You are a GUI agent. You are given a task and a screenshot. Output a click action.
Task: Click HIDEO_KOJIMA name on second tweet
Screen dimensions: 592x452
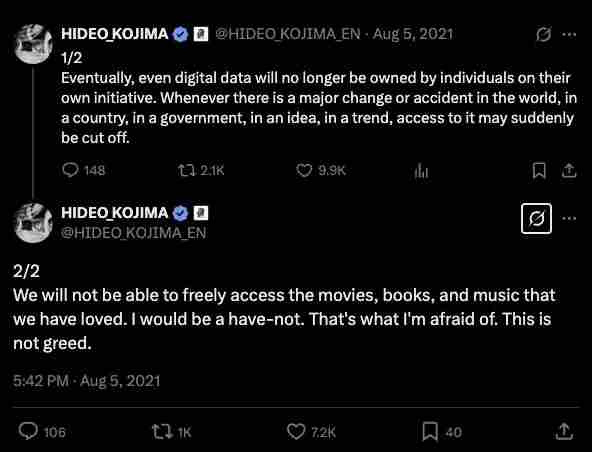coord(114,213)
